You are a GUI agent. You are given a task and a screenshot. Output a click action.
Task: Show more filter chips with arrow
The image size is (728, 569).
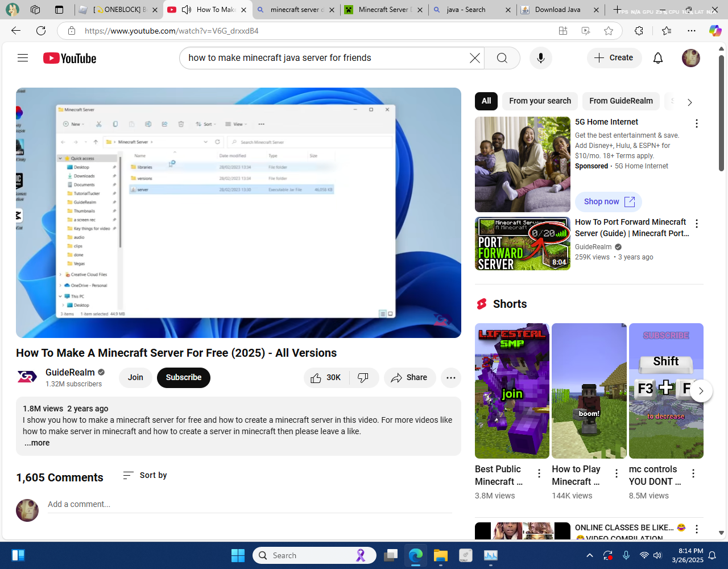click(689, 102)
